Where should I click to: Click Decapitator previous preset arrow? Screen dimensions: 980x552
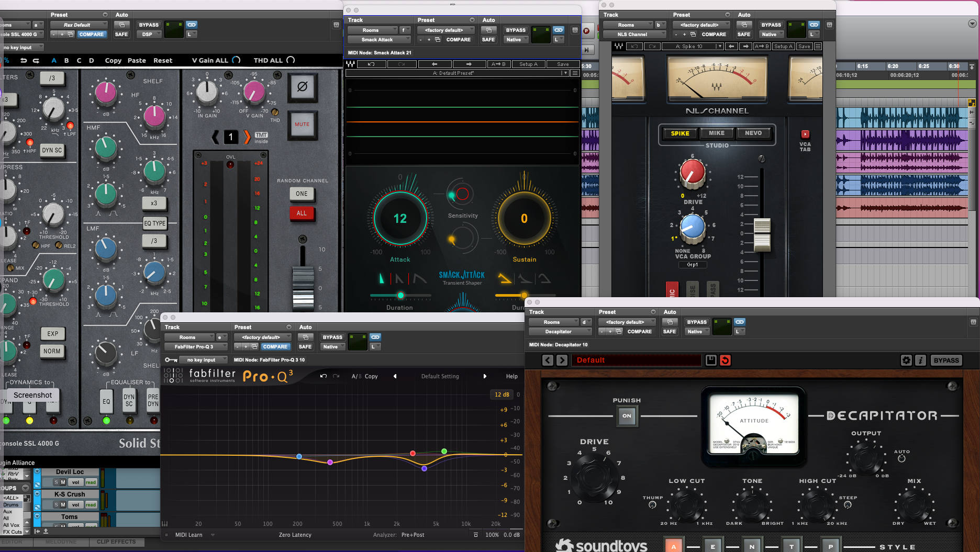point(548,360)
